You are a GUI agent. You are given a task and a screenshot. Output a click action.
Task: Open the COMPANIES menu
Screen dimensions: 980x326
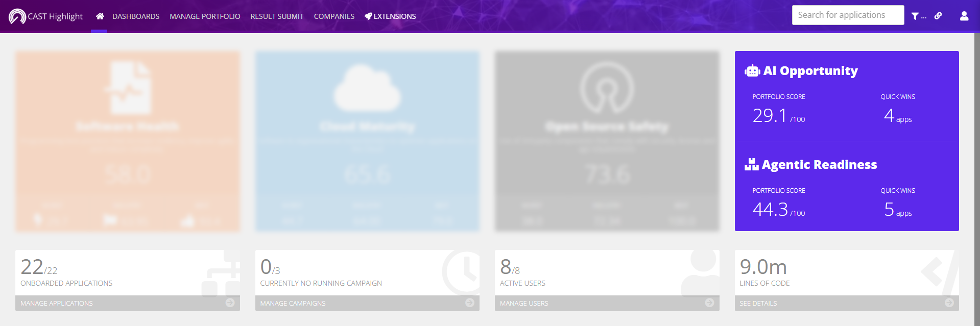point(334,16)
